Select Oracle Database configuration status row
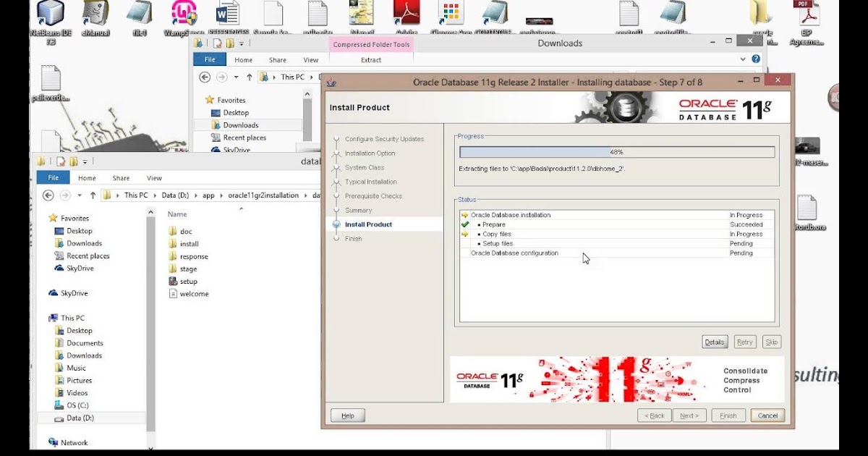This screenshot has height=456, width=868. pyautogui.click(x=617, y=253)
